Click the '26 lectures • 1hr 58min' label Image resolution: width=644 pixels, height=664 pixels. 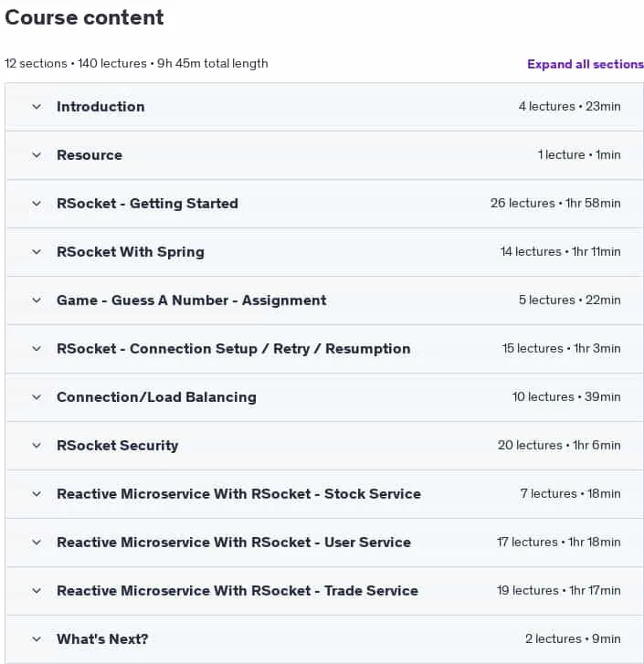click(555, 204)
